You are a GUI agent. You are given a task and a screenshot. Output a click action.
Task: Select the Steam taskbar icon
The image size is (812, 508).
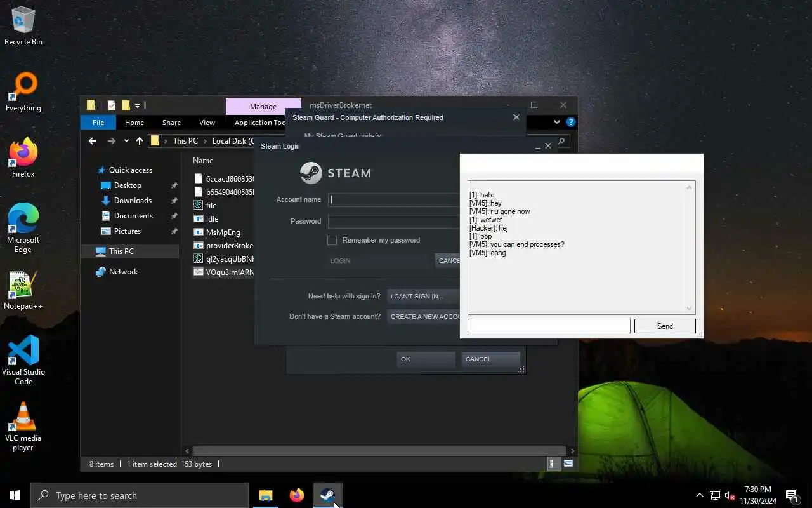coord(327,495)
